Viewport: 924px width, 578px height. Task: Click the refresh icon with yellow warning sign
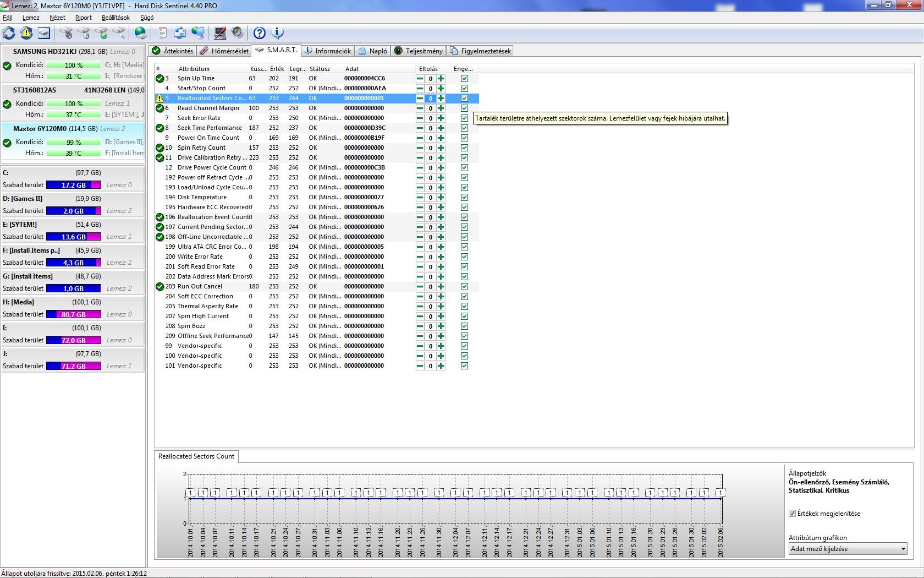coord(26,33)
